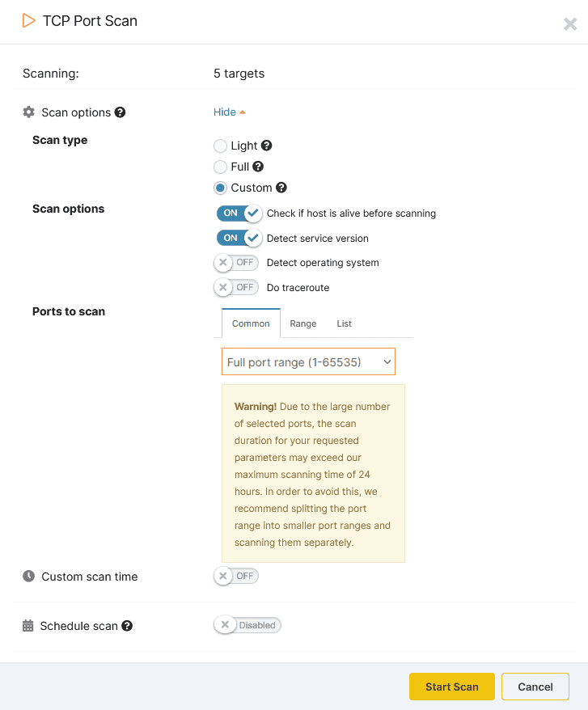This screenshot has width=588, height=710.
Task: Switch to the List tab
Action: pyautogui.click(x=344, y=323)
